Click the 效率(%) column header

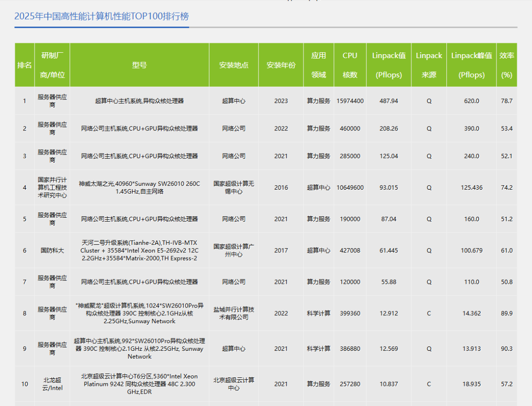click(506, 65)
